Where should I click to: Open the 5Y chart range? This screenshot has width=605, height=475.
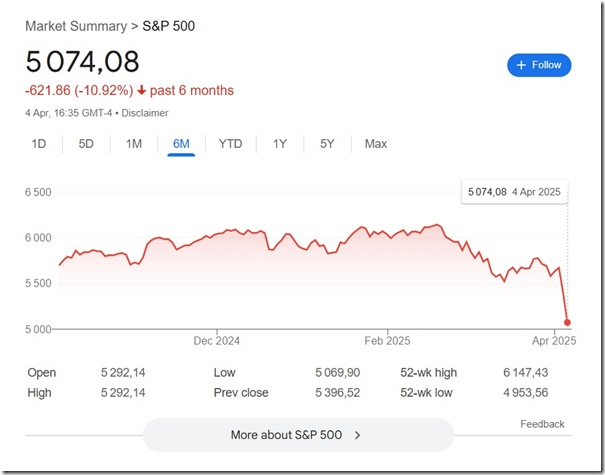(x=327, y=144)
